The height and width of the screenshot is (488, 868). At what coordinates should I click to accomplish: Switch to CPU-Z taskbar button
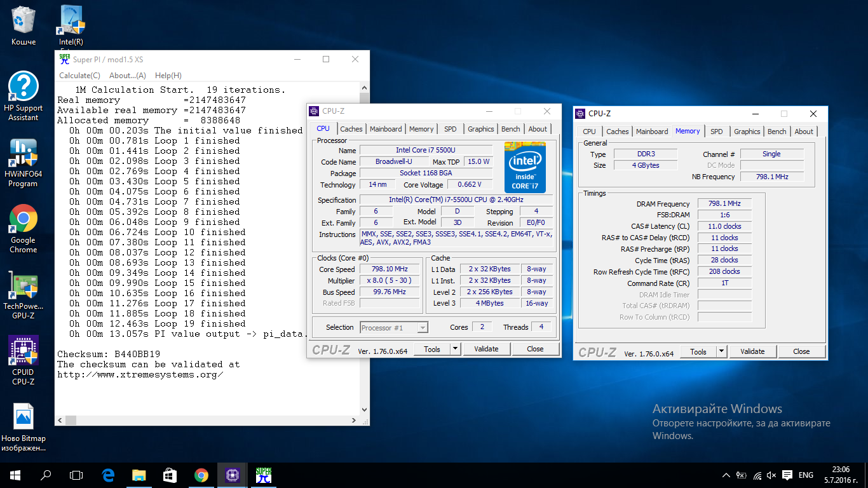232,475
